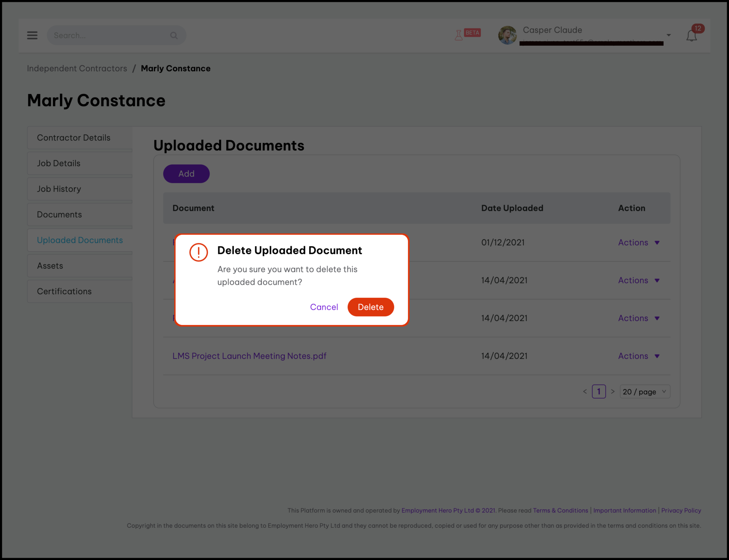Image resolution: width=729 pixels, height=560 pixels.
Task: Change the 20 / page selector
Action: click(644, 392)
